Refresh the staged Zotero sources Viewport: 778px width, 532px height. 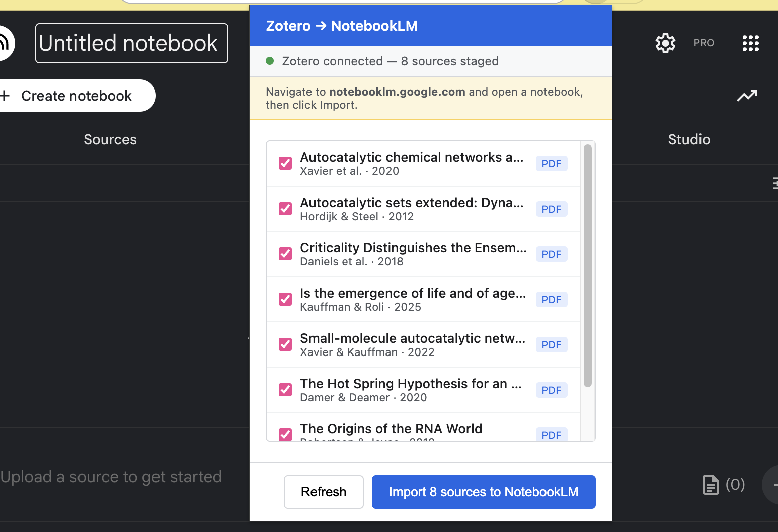(324, 492)
